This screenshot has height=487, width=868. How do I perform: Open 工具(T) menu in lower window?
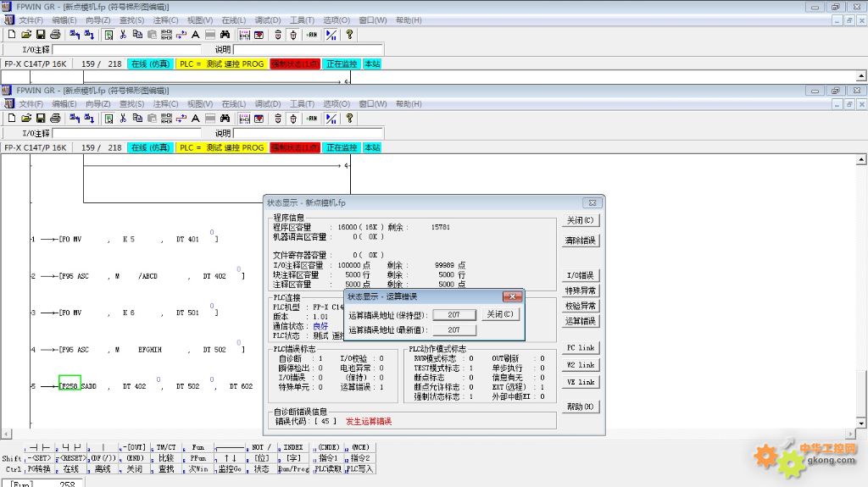click(x=302, y=103)
